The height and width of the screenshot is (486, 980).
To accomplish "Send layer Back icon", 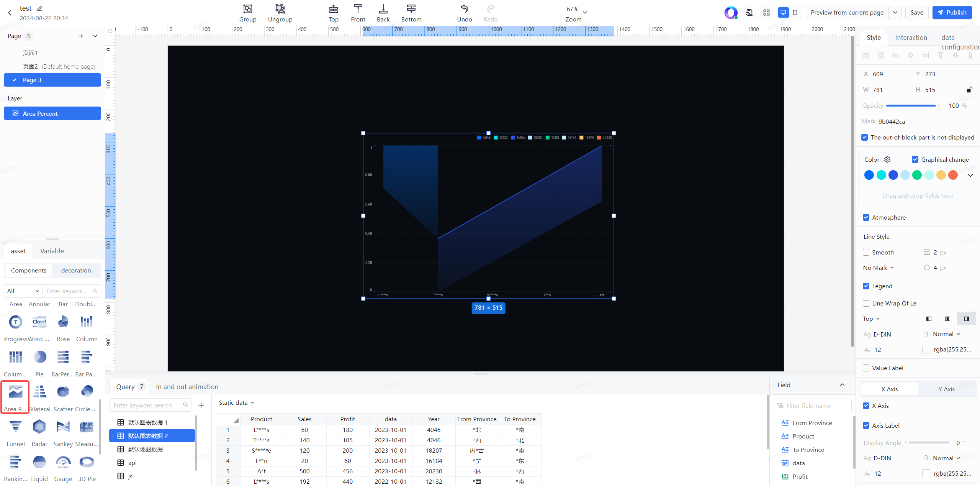I will 383,9.
